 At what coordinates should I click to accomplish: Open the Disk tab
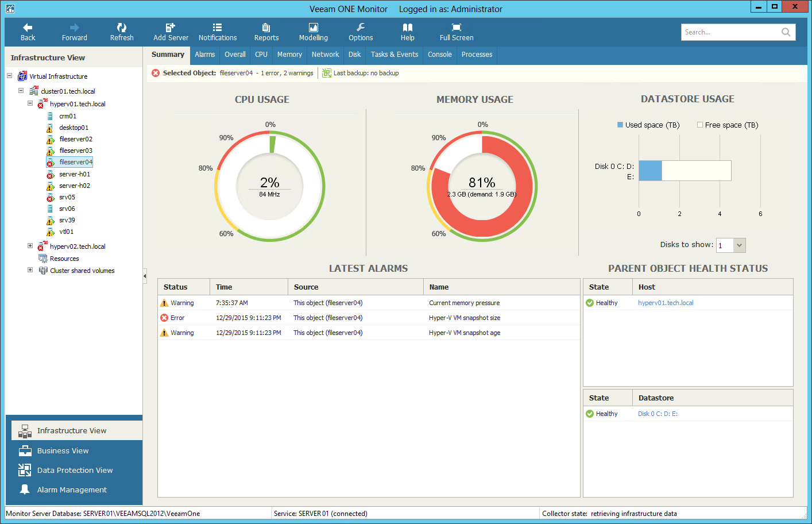[x=355, y=55]
